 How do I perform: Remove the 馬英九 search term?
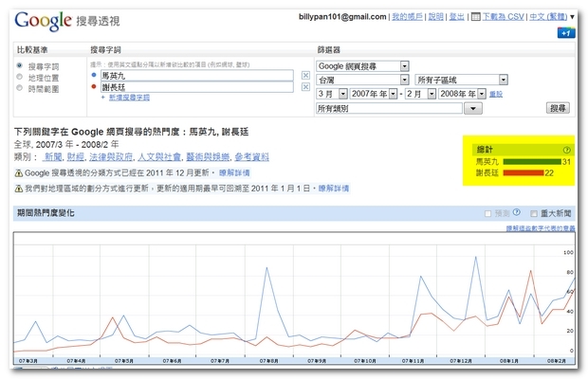(305, 75)
